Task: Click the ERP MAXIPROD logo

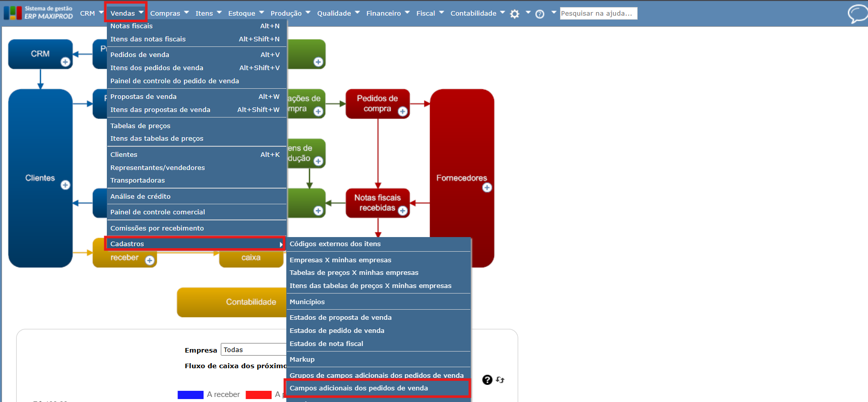Action: [38, 13]
